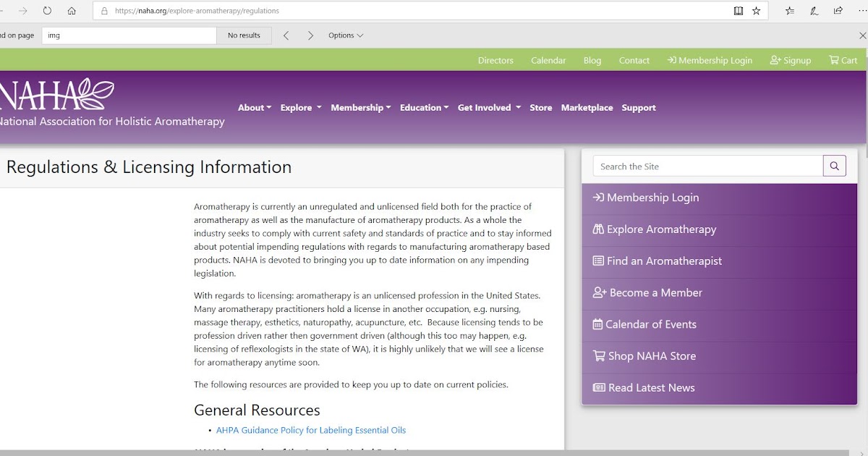Open sidebar Shop NAHA Store item
868x456 pixels.
click(719, 356)
